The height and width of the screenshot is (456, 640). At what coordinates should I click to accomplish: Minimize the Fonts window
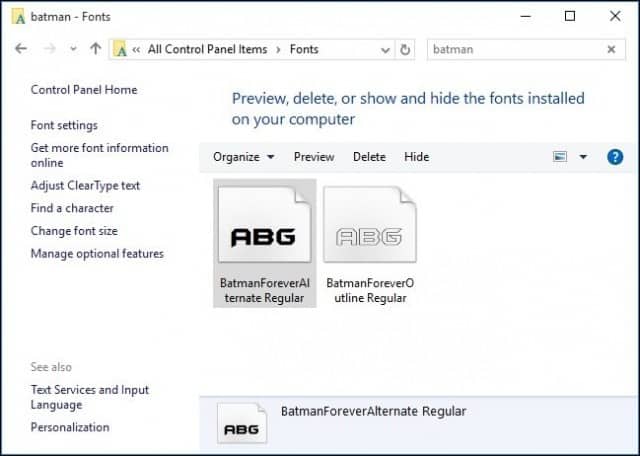click(526, 16)
